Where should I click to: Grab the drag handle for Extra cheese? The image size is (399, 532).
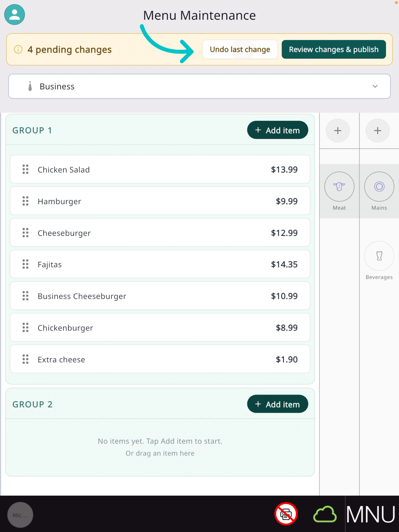tap(25, 359)
